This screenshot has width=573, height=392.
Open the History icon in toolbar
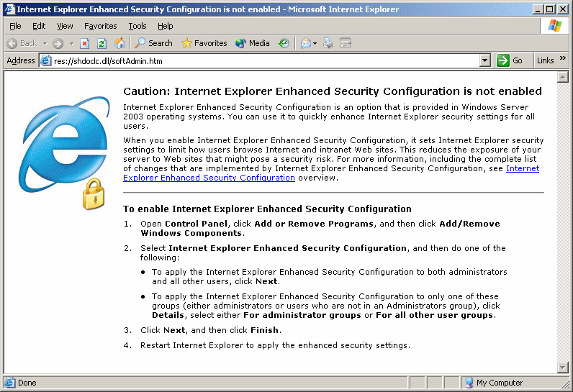click(284, 43)
